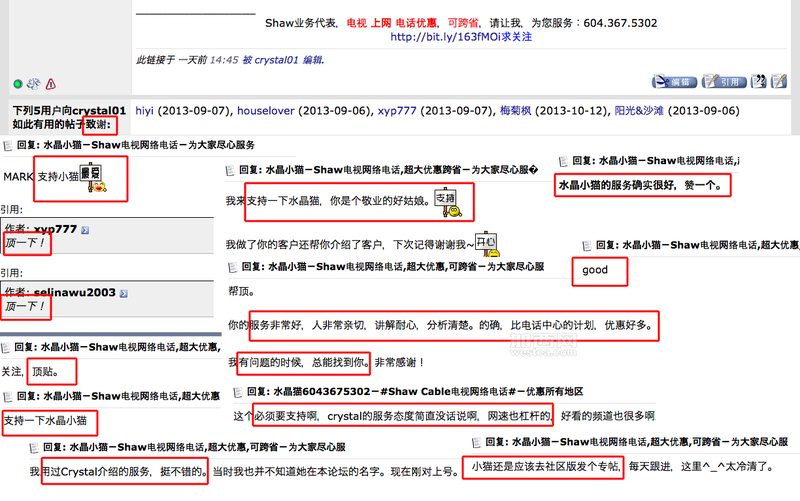Click view-post arrow next to selinawu2003
The width and height of the screenshot is (800, 501).
tap(125, 293)
